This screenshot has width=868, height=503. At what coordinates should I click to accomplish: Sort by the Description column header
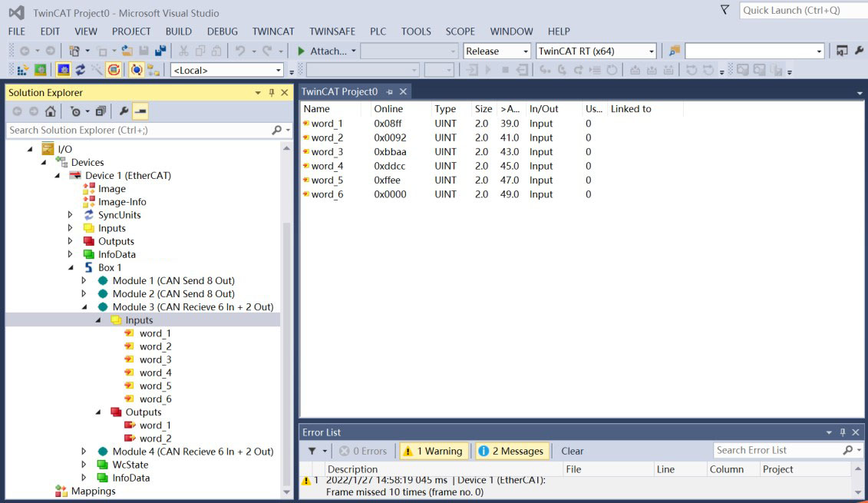point(352,469)
